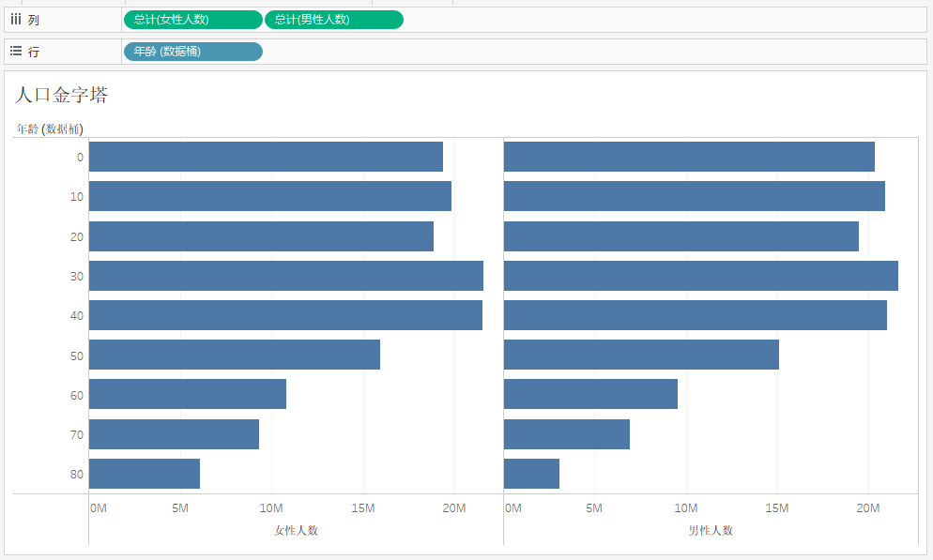Screen dimensions: 933x560
Task: Click the age row label 50
Action: (77, 356)
